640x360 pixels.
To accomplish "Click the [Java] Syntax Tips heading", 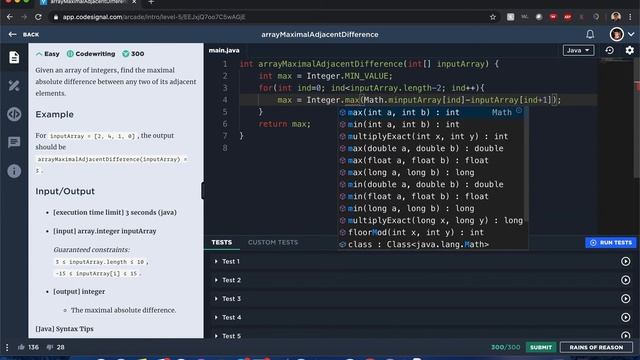I will [x=64, y=329].
